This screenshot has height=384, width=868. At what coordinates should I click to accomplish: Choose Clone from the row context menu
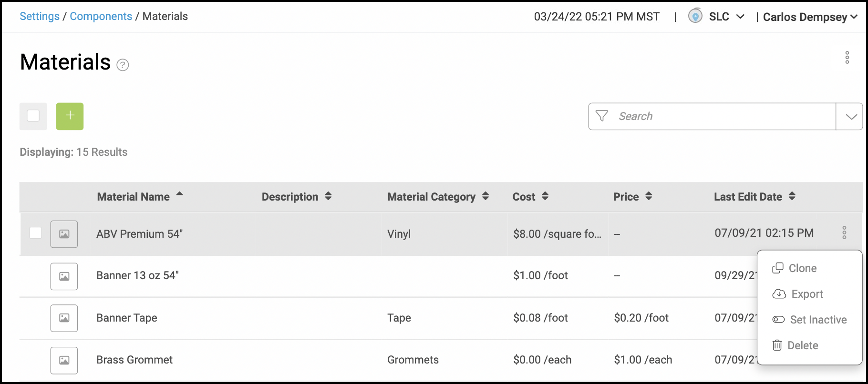795,268
